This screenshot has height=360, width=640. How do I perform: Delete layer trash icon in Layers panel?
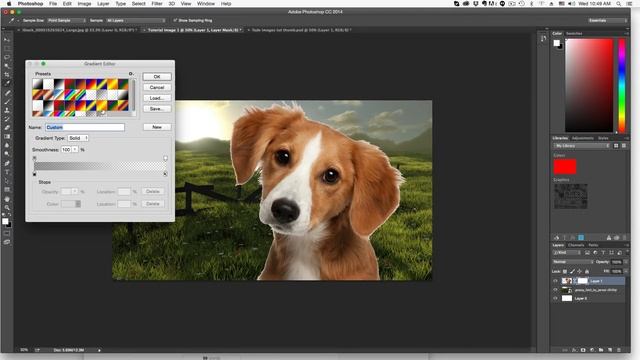[x=619, y=350]
